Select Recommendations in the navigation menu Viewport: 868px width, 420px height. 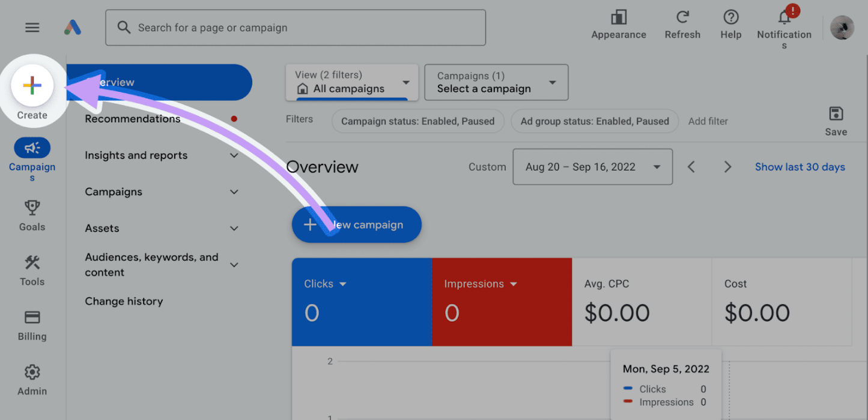coord(133,119)
